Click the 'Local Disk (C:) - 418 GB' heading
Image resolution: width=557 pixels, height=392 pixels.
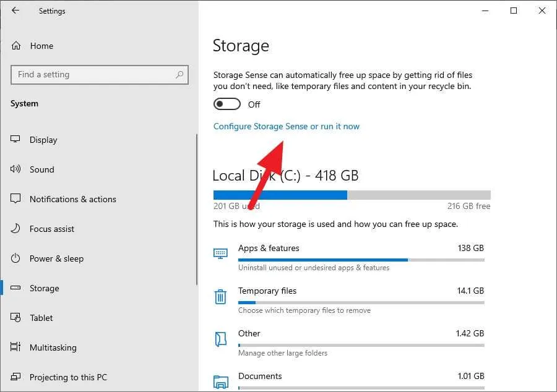(285, 175)
